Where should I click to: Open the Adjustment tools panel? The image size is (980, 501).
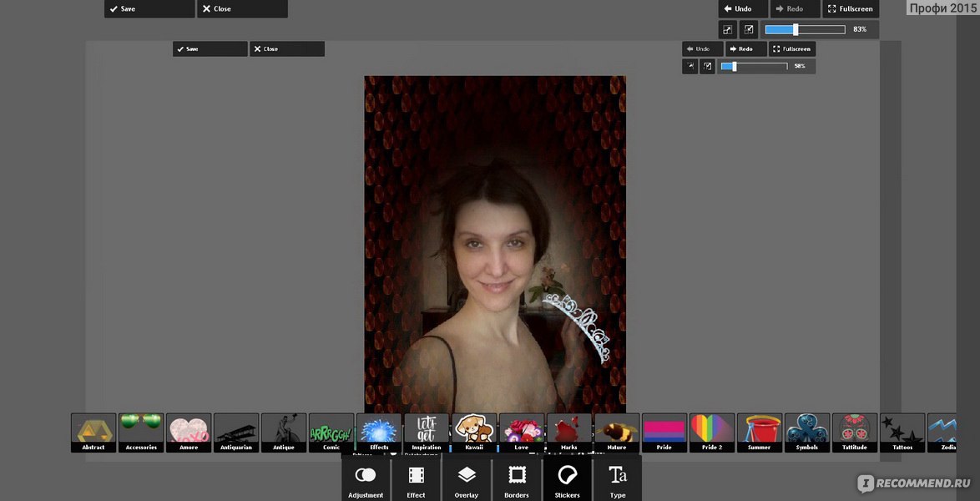pyautogui.click(x=366, y=479)
